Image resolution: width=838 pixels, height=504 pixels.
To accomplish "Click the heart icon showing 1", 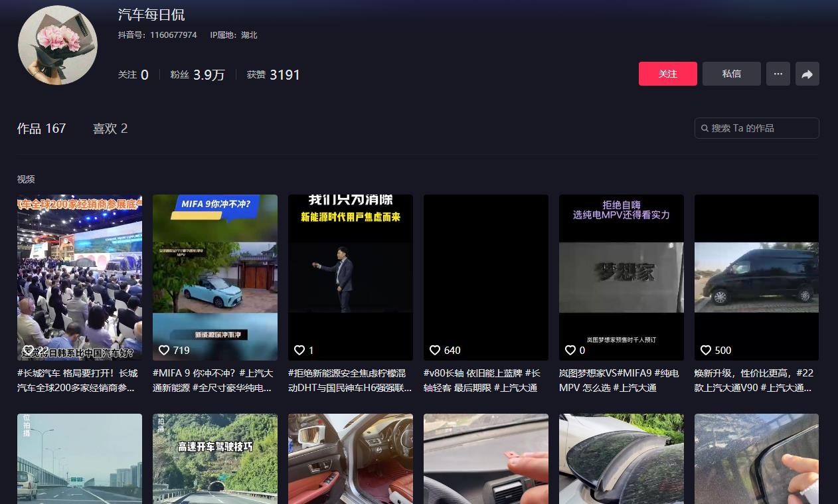I will (299, 350).
